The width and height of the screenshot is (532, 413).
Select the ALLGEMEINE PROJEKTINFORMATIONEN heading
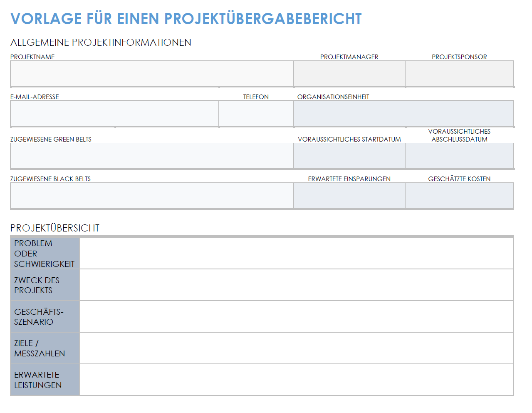[101, 42]
